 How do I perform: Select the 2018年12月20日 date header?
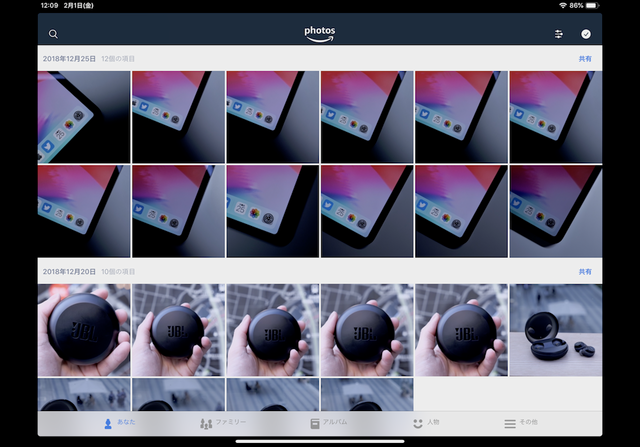tap(69, 271)
